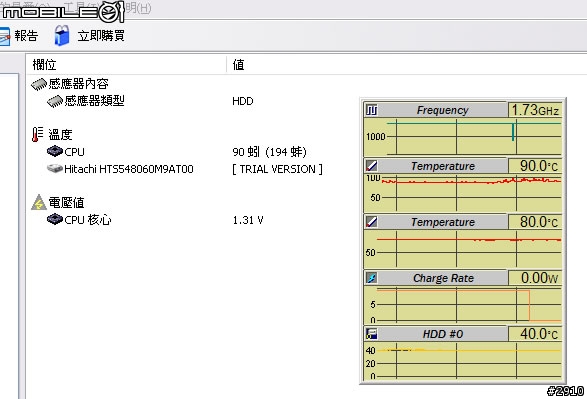Click the Frequency history graph
This screenshot has height=399, width=587.
point(463,137)
